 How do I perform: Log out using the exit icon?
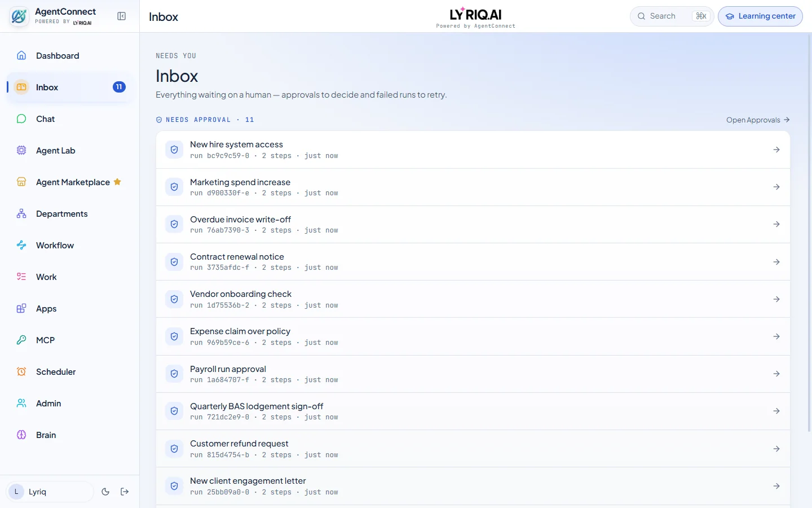pos(125,492)
